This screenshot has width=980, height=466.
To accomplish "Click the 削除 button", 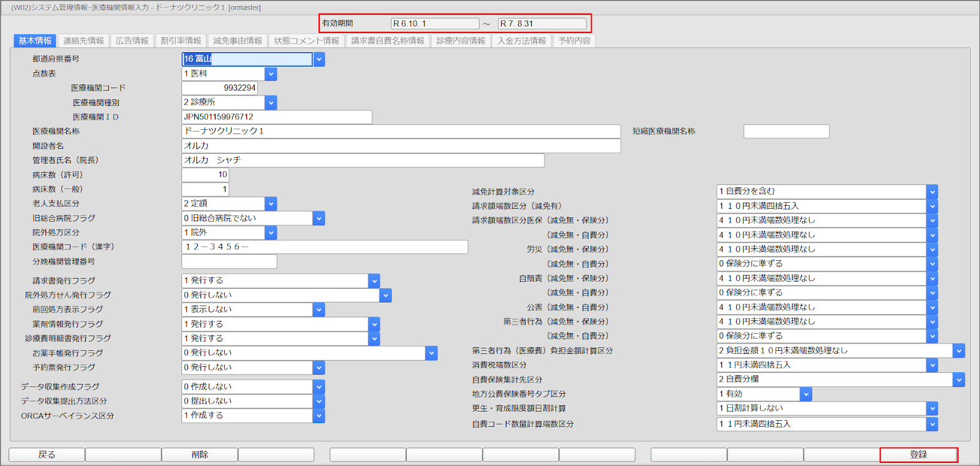I will (200, 455).
